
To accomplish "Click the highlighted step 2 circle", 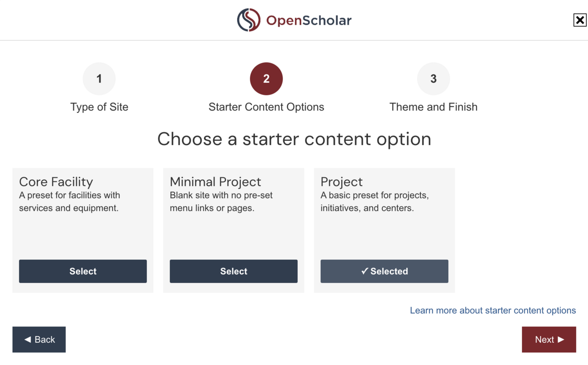I will 266,79.
